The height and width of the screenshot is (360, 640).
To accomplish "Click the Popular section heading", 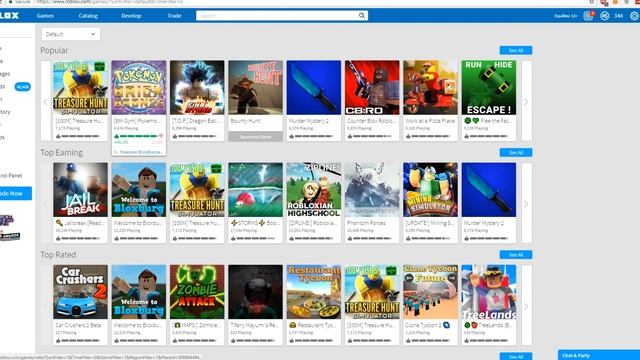I will 54,50.
